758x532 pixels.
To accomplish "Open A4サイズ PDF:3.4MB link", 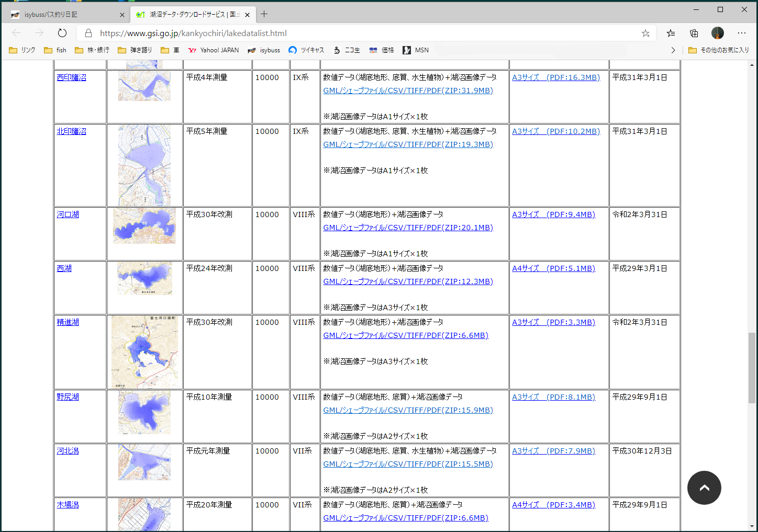I will pyautogui.click(x=554, y=505).
